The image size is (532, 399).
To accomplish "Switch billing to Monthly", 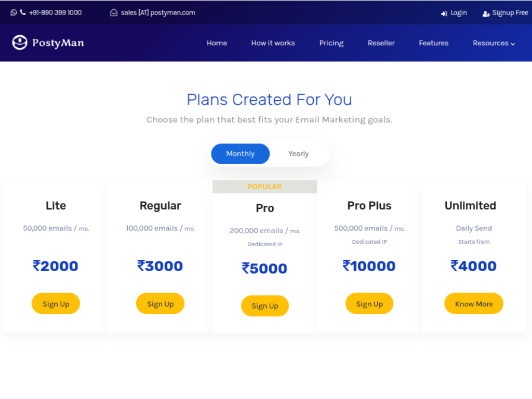I will point(240,154).
